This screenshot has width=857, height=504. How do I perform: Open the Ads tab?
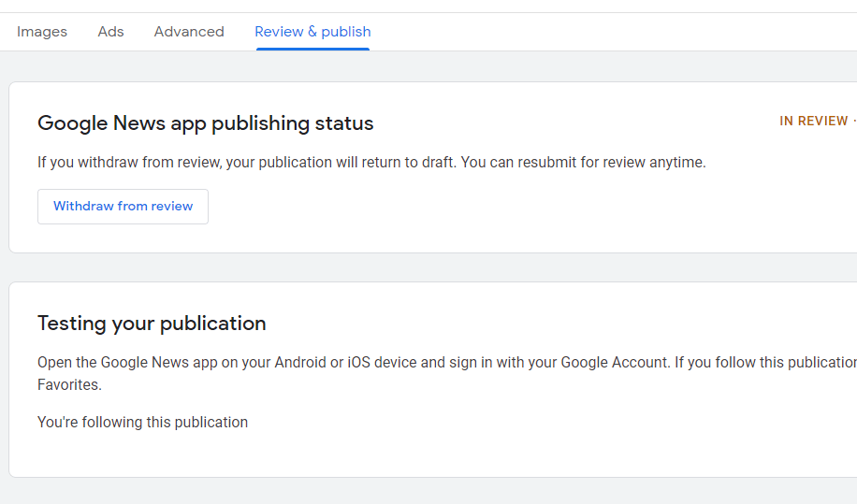click(110, 32)
